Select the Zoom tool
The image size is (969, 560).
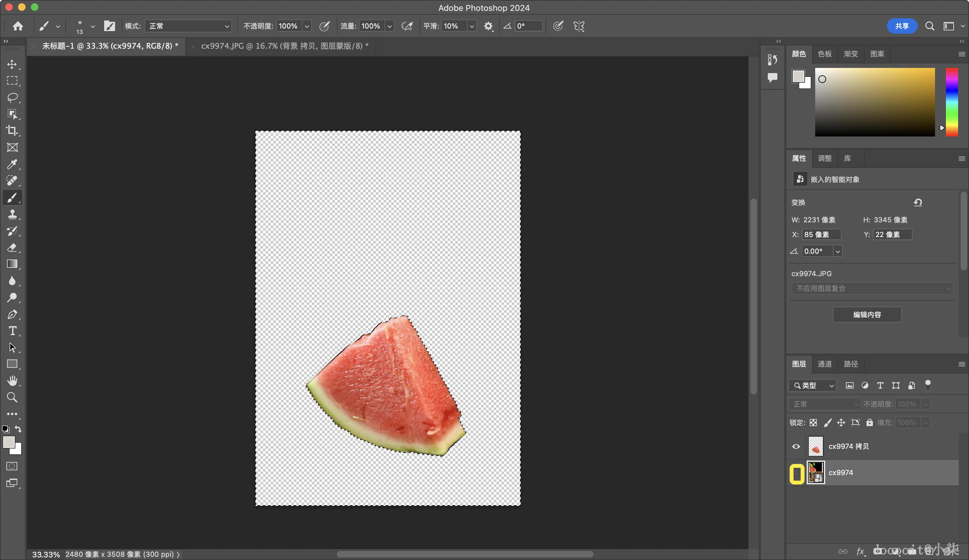pos(12,397)
